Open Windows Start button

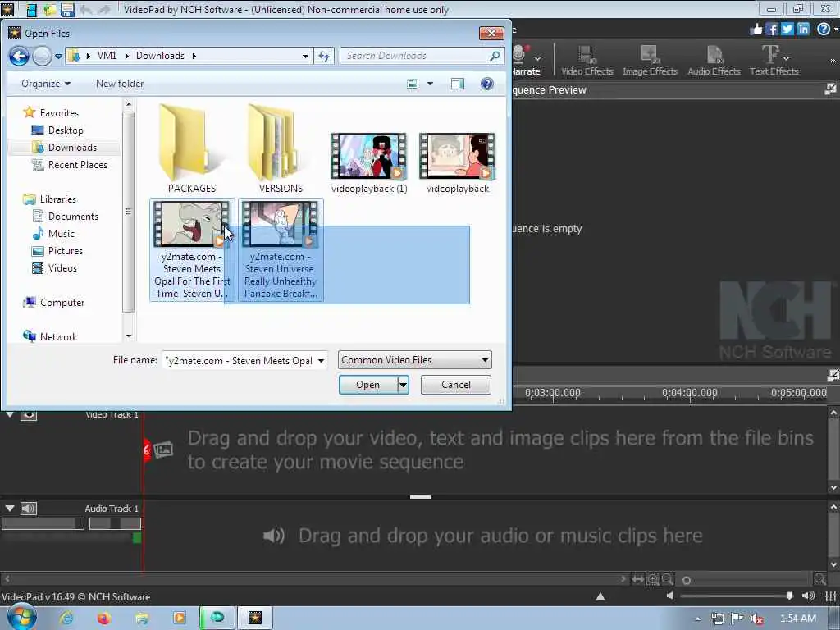[21, 618]
